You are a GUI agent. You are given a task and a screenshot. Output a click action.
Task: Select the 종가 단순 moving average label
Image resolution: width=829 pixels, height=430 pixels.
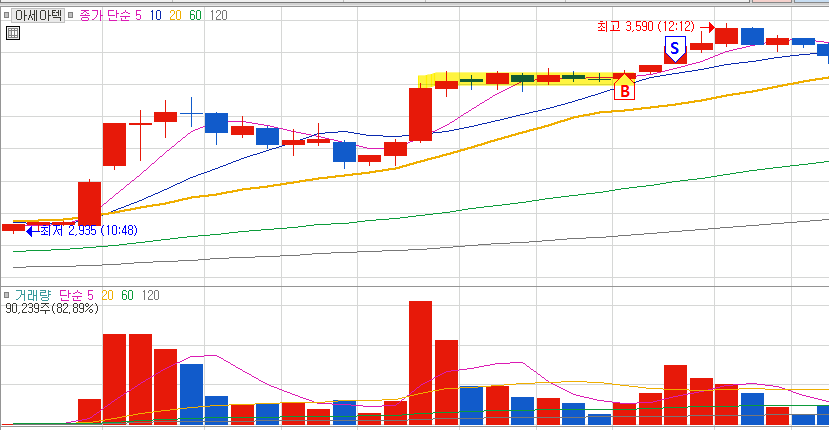pyautogui.click(x=105, y=15)
